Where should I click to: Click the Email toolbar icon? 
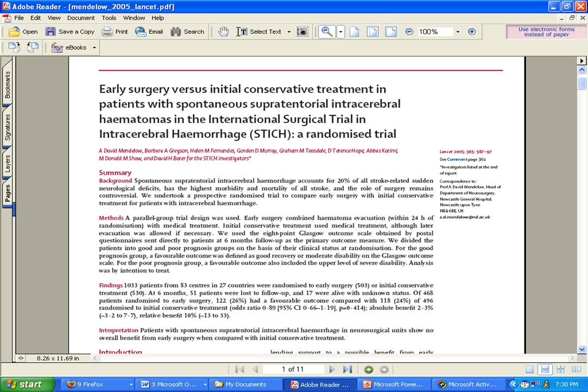140,32
